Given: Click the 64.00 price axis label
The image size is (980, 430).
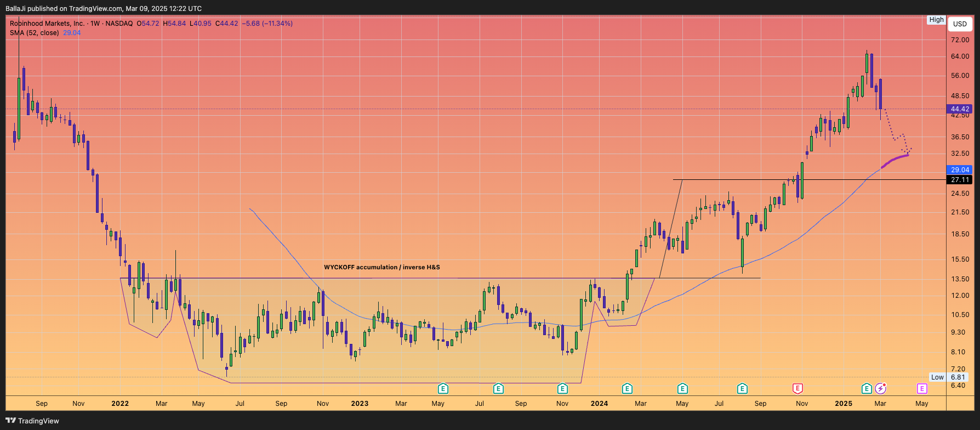Looking at the screenshot, I should coord(960,56).
